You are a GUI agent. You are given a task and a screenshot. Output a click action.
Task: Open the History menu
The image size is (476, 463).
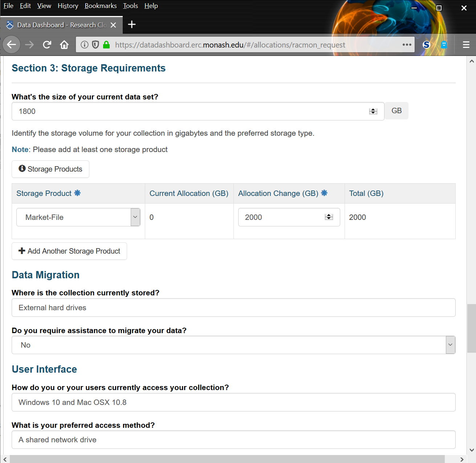68,6
